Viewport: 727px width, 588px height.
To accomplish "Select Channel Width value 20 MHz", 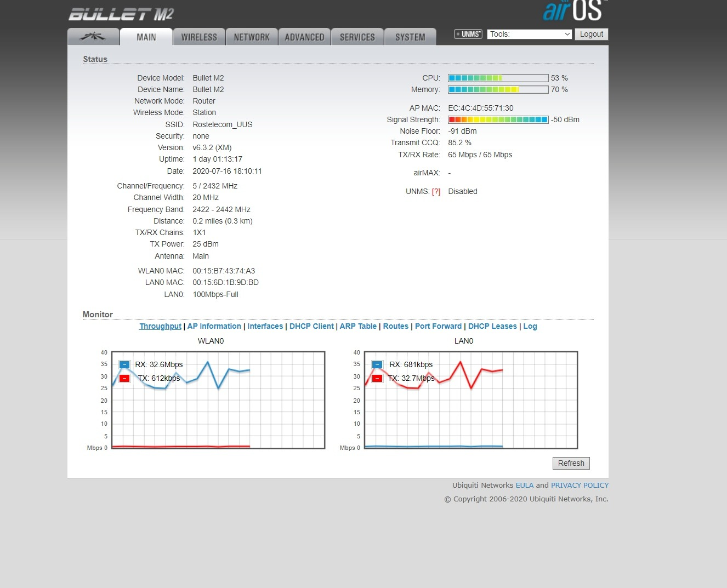I will tap(206, 197).
